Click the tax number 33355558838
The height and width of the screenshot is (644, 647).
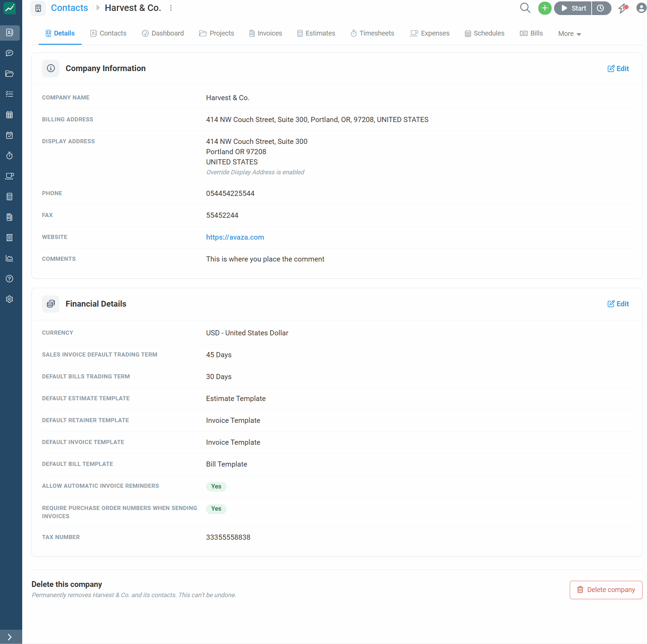pos(228,537)
